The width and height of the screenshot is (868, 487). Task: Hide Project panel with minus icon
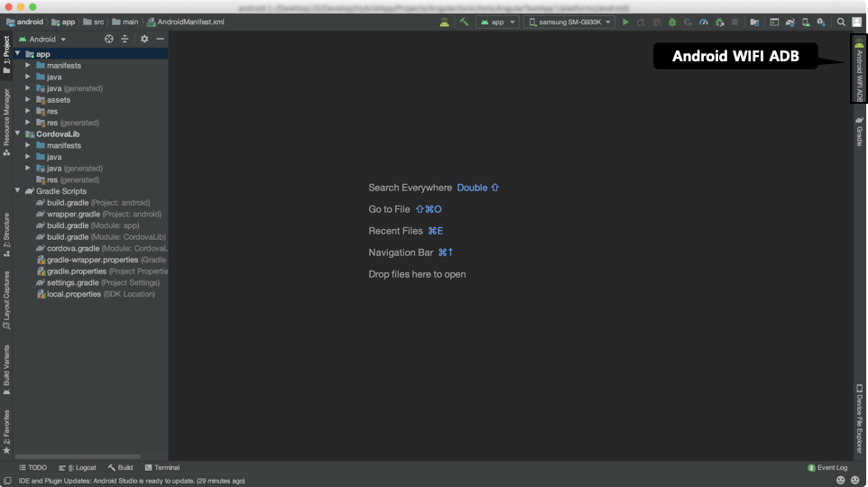(160, 39)
